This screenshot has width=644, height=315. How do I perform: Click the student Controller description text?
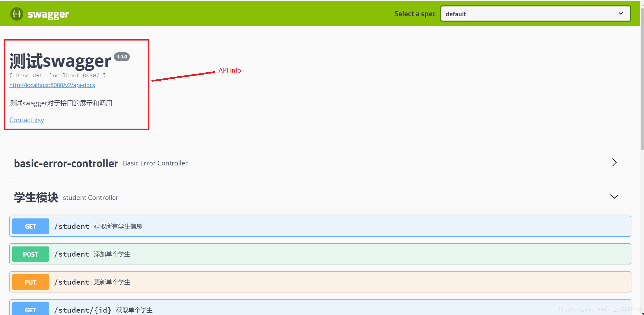coord(91,198)
